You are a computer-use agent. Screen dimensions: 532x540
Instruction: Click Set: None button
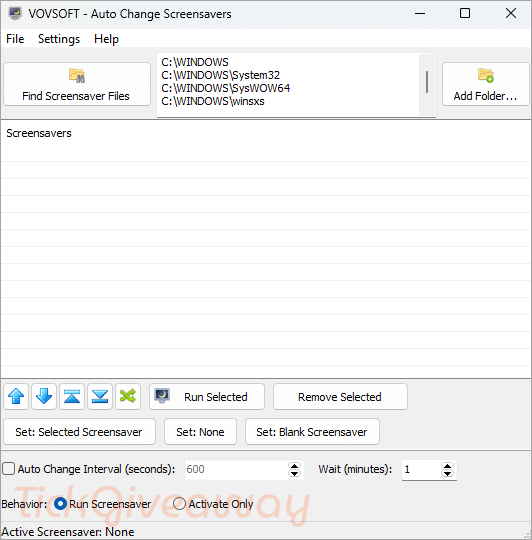pos(200,432)
